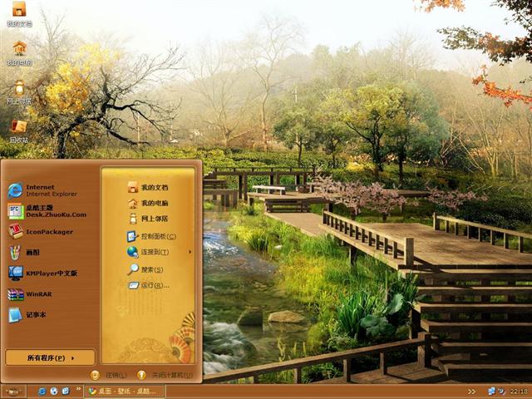Screen dimensions: 532x399
Task: Expand the arrow beside 连接到(T)
Action: (x=190, y=252)
